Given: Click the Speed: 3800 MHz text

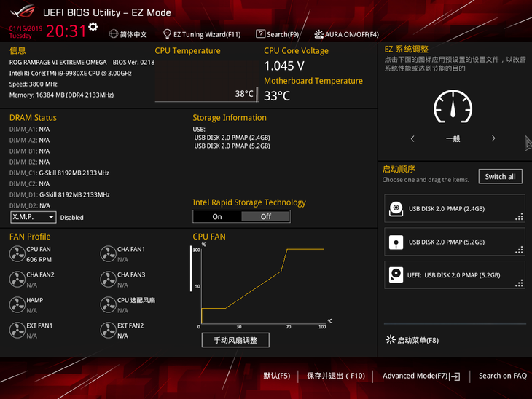Looking at the screenshot, I should 34,84.
